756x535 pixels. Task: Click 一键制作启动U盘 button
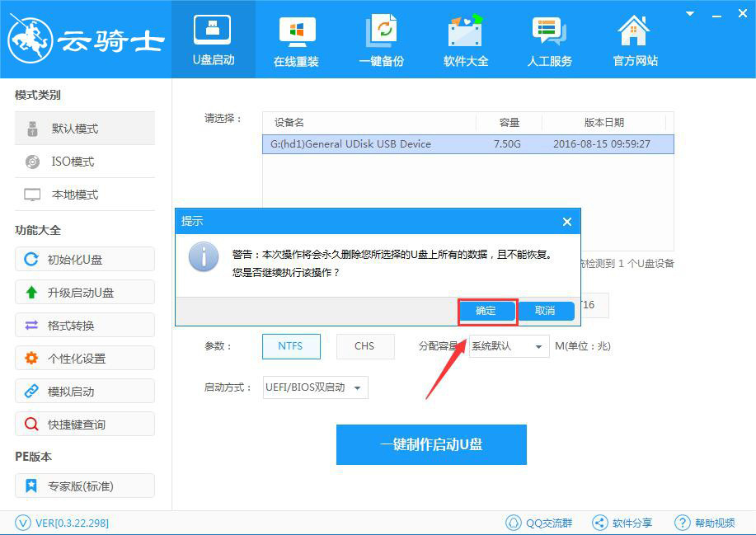click(x=431, y=444)
